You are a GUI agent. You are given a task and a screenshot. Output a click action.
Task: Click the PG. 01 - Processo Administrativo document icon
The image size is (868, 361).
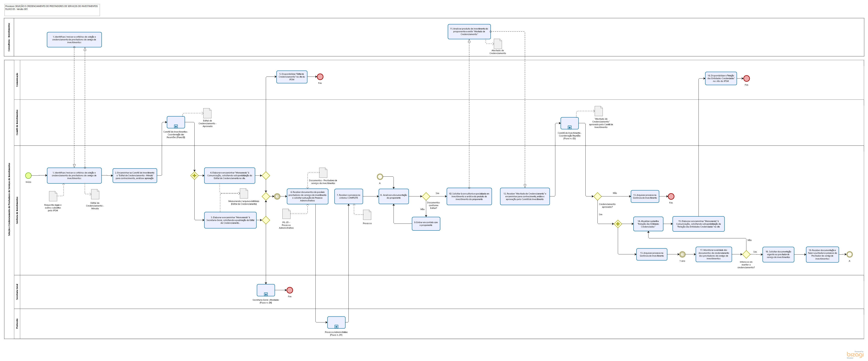tap(286, 214)
